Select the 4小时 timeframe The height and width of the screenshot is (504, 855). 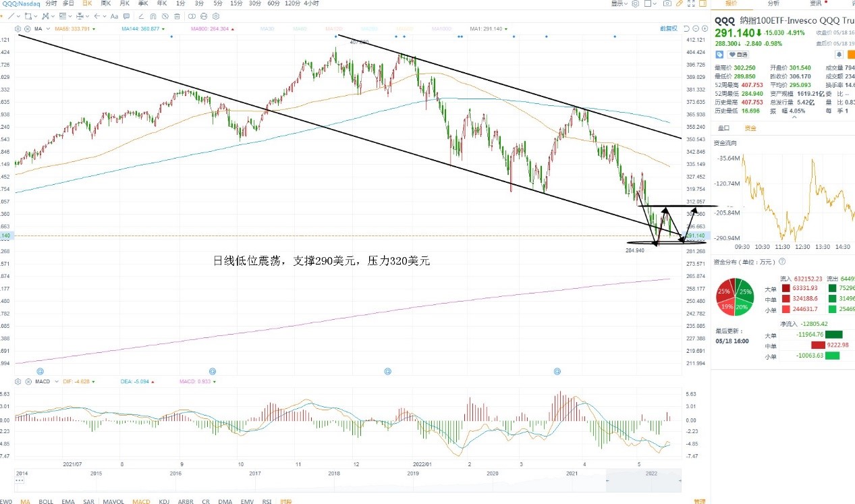coord(312,3)
